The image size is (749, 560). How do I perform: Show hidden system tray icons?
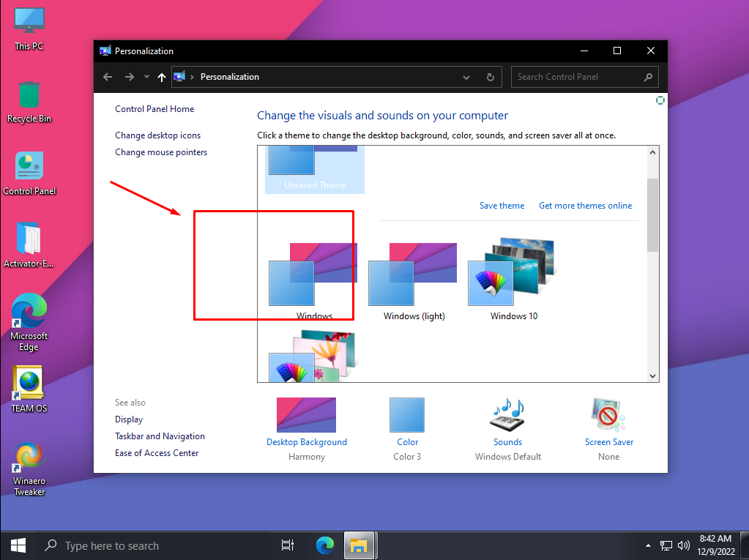(x=648, y=545)
